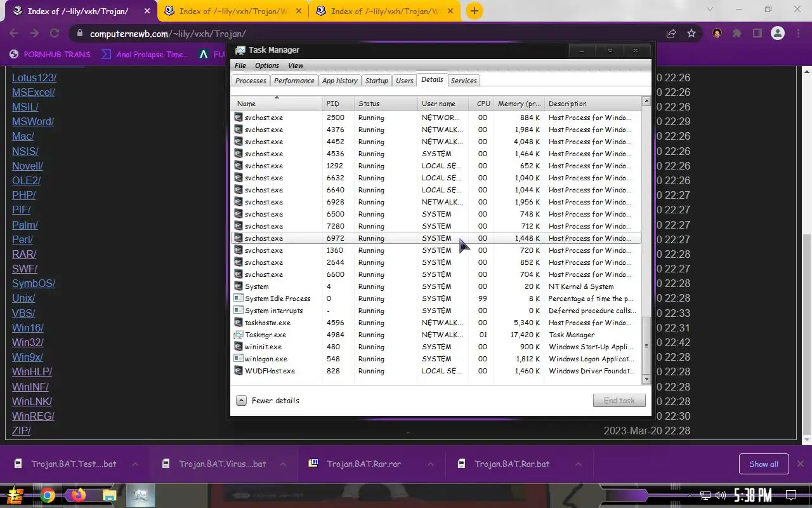Click scroll down arrow in process list
This screenshot has height=508, width=812.
pos(646,380)
